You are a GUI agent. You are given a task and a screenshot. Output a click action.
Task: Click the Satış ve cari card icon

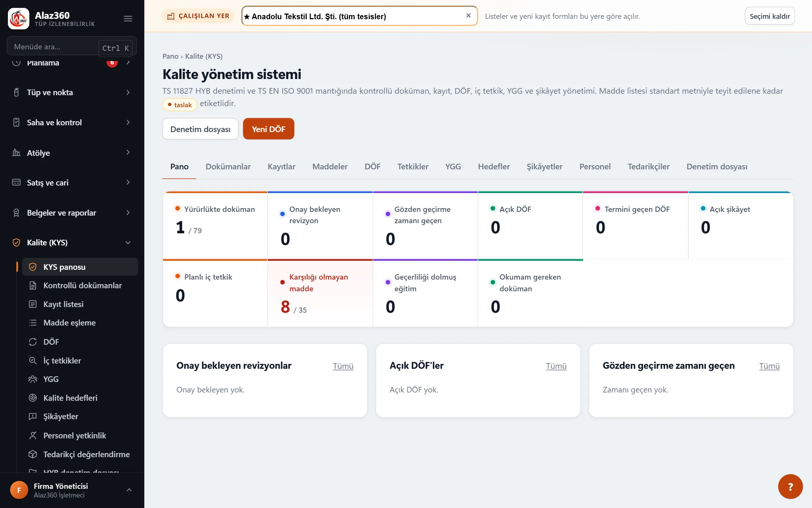pyautogui.click(x=16, y=183)
